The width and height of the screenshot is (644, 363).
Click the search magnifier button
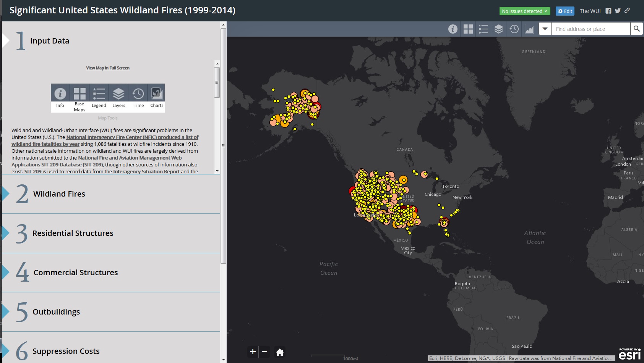click(x=637, y=29)
